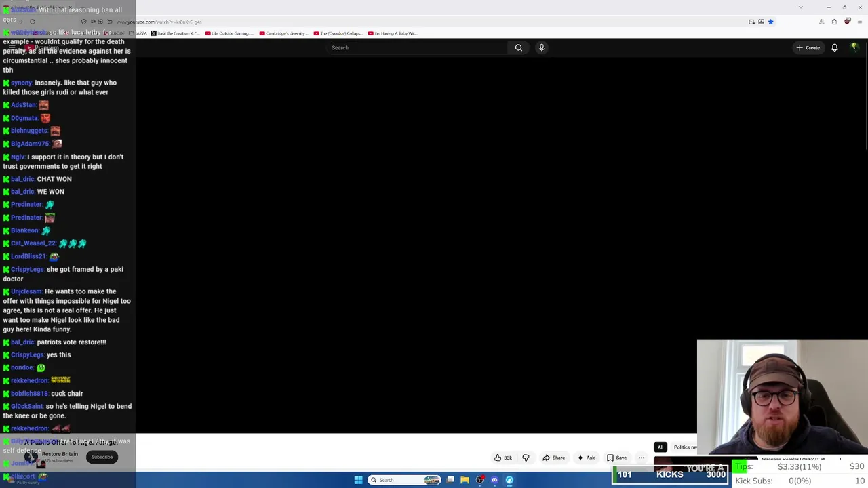Click the Kick Subs 0(0%) overlay row
Image resolution: width=868 pixels, height=488 pixels.
[800, 481]
